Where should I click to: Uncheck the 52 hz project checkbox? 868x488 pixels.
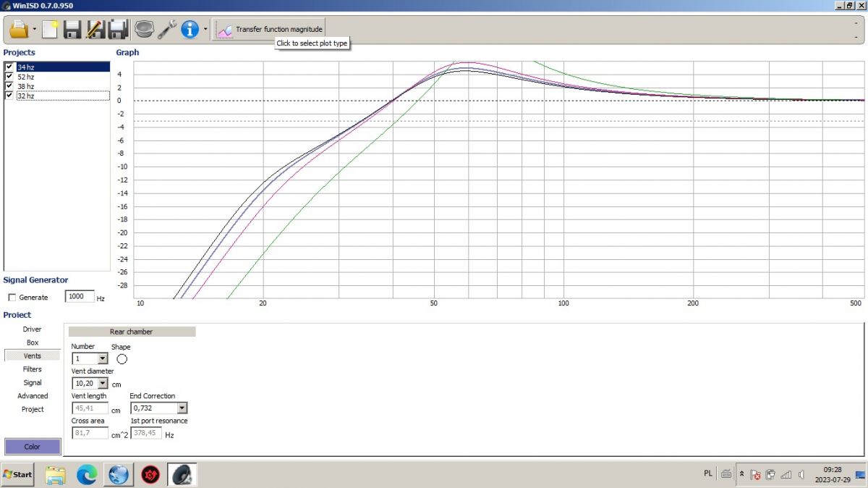[9, 76]
